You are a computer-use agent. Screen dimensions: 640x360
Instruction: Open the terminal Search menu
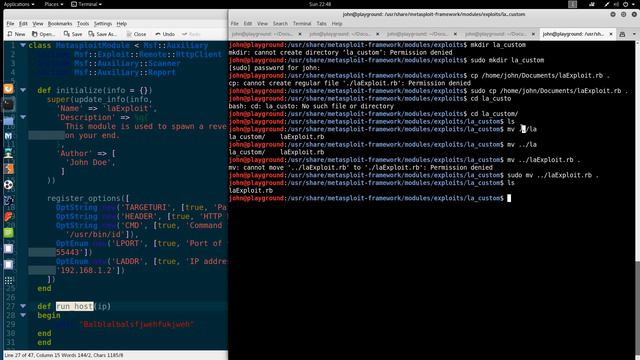[x=280, y=24]
